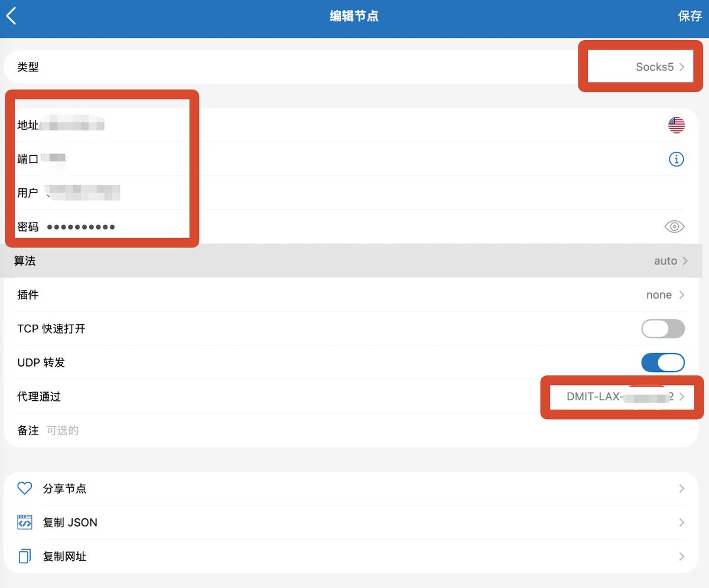Click the heart icon beside 分享节点
The width and height of the screenshot is (709, 588).
[24, 488]
